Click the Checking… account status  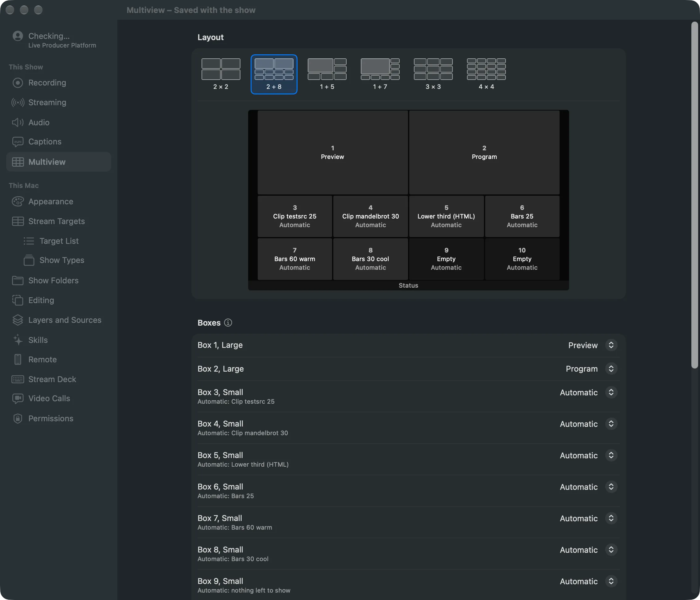[x=49, y=36]
